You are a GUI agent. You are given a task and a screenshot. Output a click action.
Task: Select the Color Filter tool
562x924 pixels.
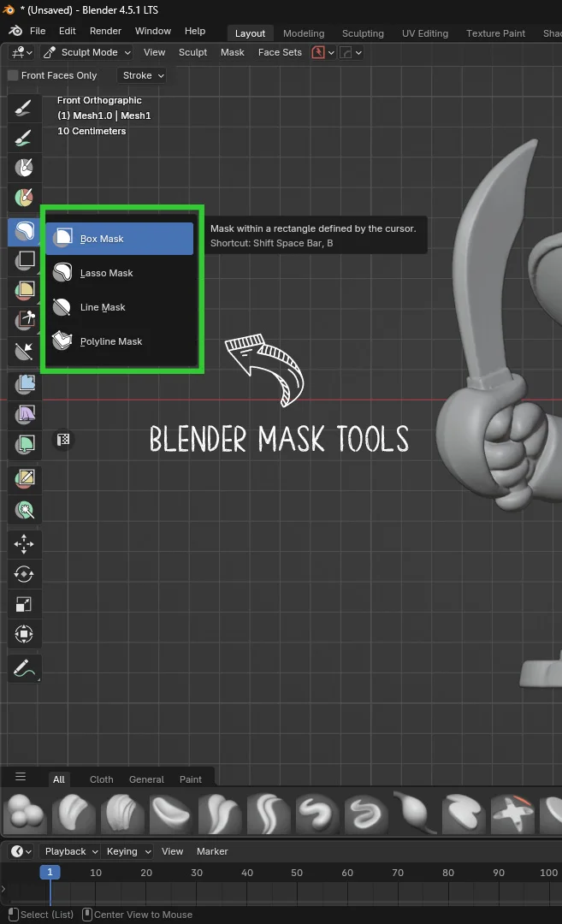click(24, 444)
